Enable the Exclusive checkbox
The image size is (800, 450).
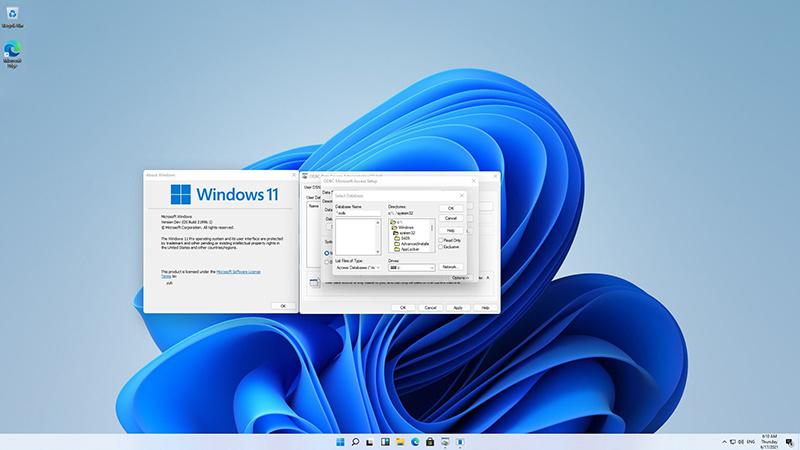click(441, 247)
